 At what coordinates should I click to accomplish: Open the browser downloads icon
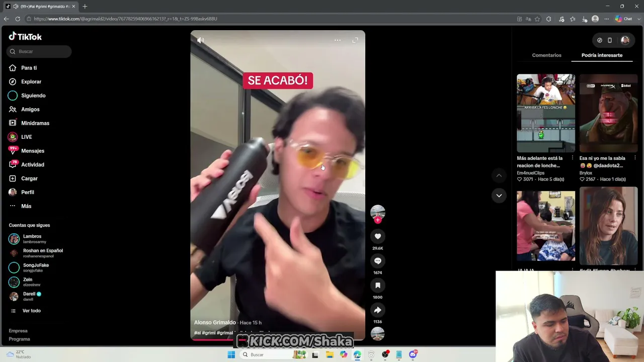(584, 19)
